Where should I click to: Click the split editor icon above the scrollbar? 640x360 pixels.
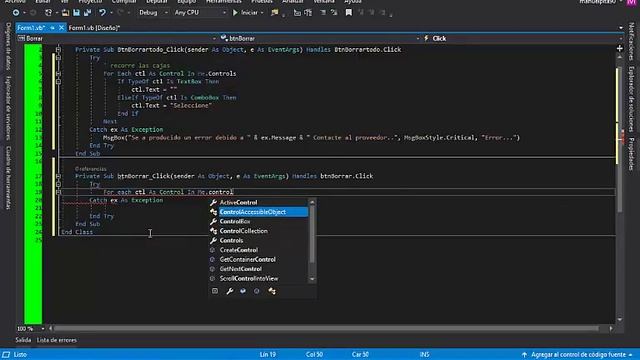pos(620,48)
